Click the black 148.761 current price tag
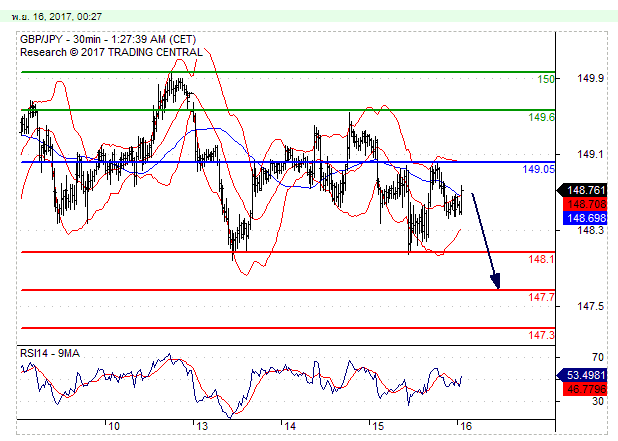The width and height of the screenshot is (618, 441). pos(584,190)
